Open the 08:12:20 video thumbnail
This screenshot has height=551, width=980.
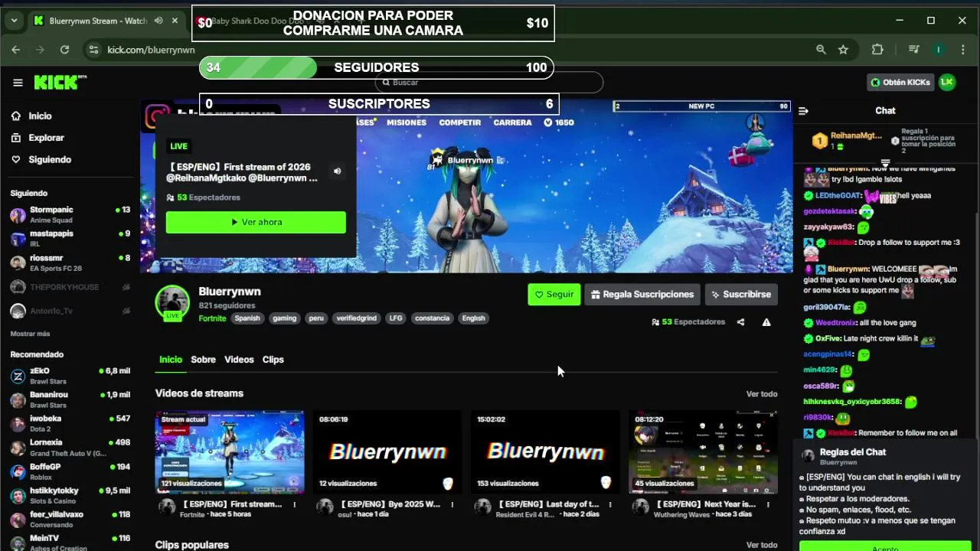point(703,452)
